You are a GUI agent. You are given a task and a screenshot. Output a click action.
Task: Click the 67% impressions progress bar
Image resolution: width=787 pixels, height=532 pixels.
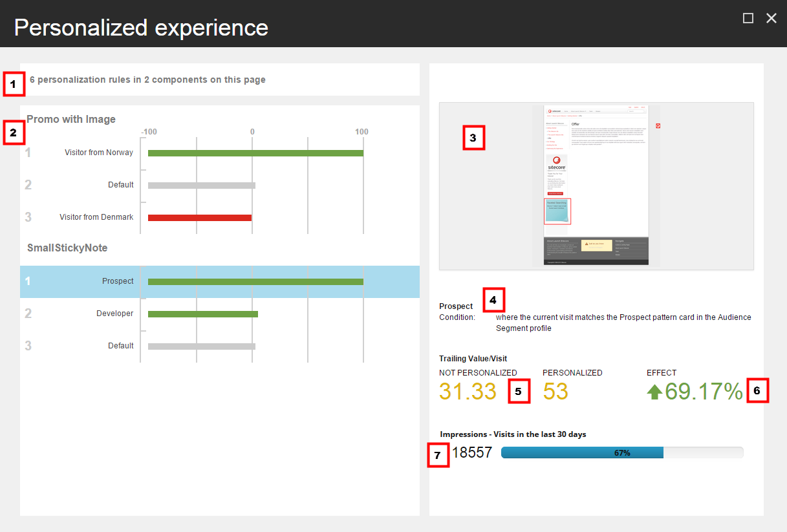[x=622, y=452]
